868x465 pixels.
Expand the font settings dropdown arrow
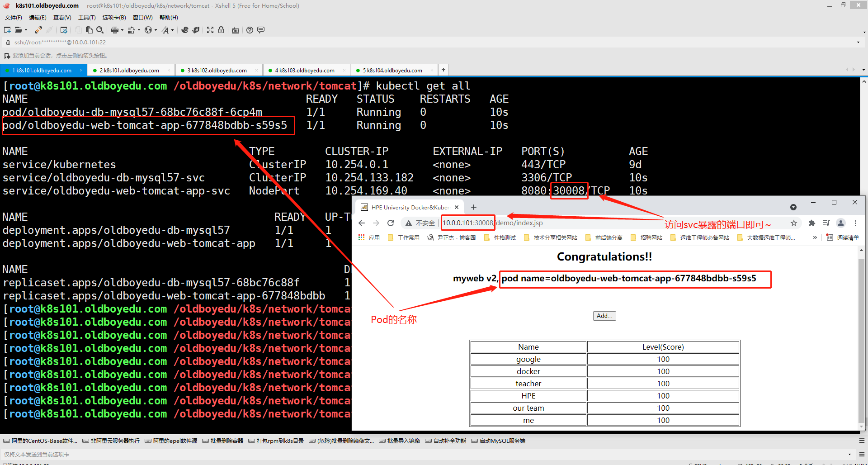click(172, 30)
